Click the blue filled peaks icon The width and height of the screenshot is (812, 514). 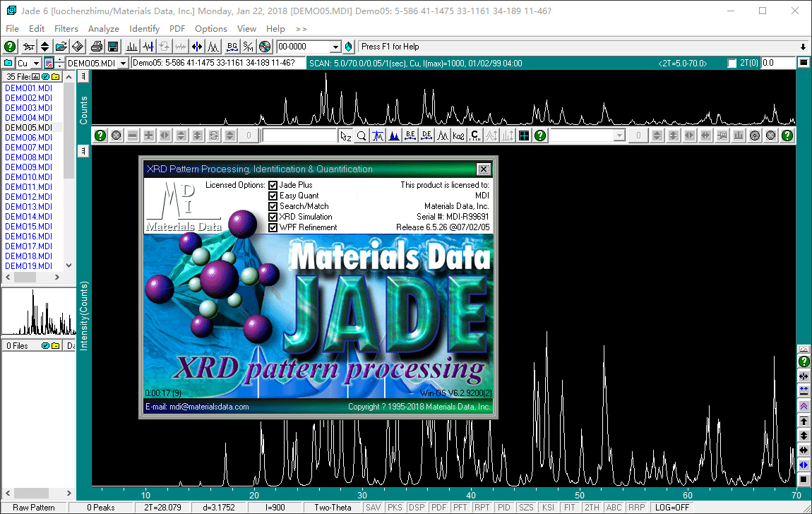[x=394, y=136]
